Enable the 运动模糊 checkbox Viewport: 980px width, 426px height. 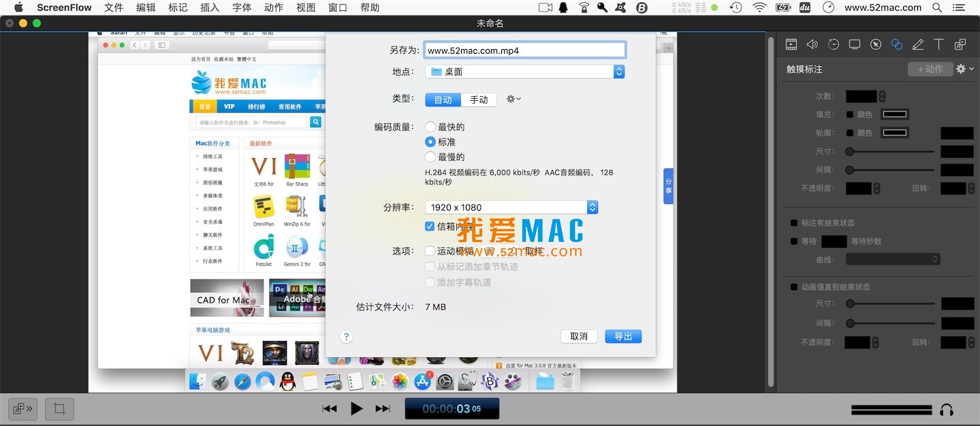click(x=430, y=251)
